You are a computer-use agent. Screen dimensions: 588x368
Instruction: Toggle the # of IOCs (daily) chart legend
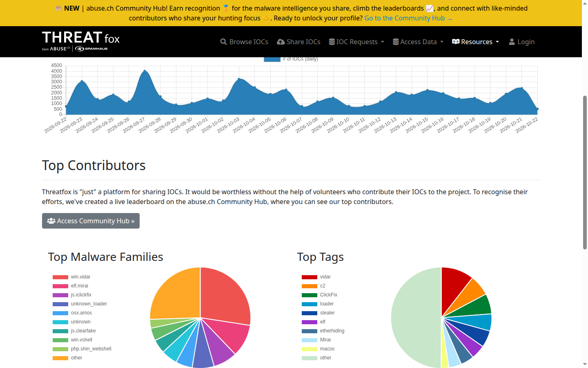pyautogui.click(x=291, y=59)
